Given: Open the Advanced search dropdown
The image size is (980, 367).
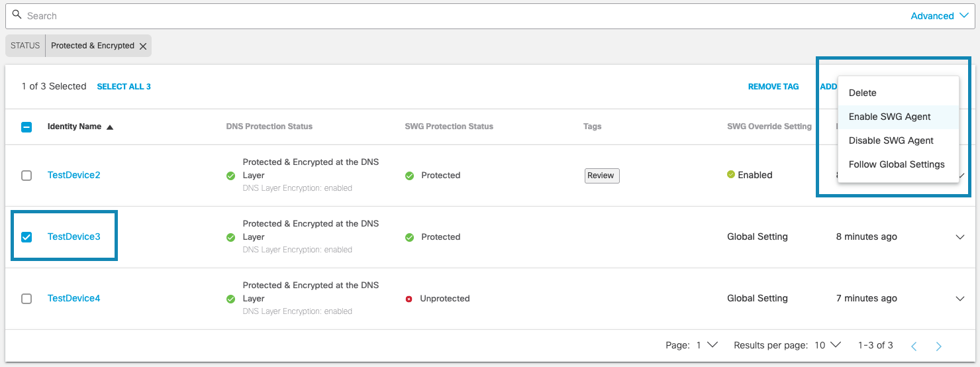Looking at the screenshot, I should pyautogui.click(x=940, y=16).
